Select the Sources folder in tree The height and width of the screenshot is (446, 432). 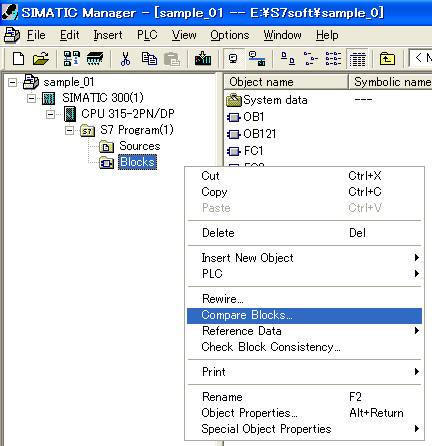click(x=139, y=146)
